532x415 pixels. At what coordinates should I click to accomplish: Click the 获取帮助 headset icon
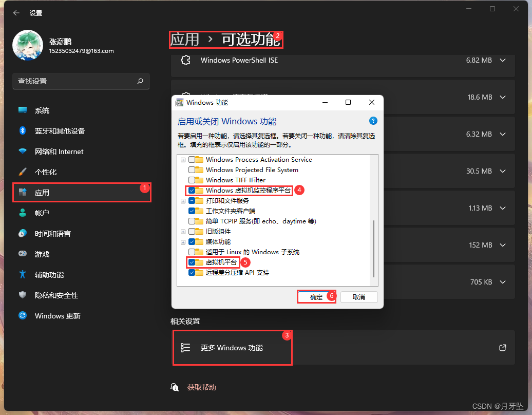(175, 387)
